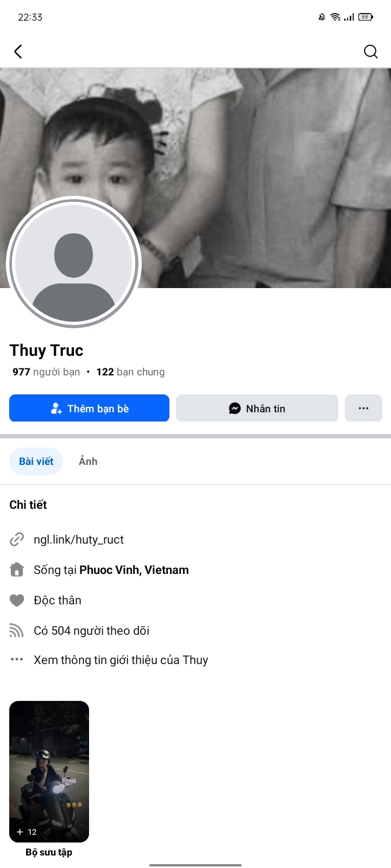Open the ngl.link/huty_ruct link

(79, 539)
